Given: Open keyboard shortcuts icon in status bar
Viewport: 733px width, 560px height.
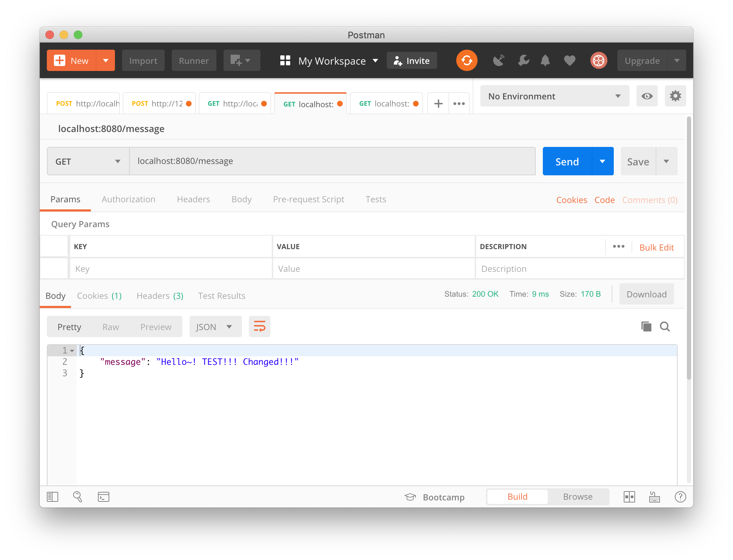Looking at the screenshot, I should (655, 497).
